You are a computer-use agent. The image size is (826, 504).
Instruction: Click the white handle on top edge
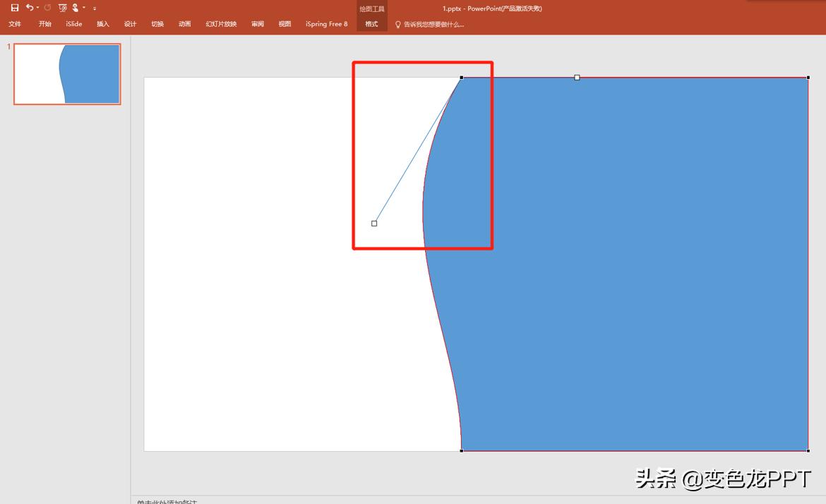pyautogui.click(x=577, y=78)
